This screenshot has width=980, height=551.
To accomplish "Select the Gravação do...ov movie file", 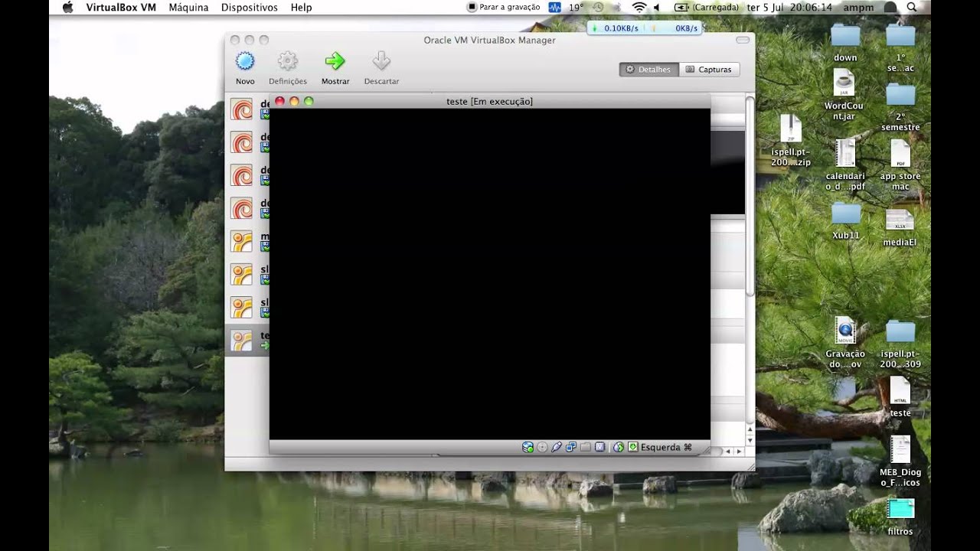I will 845,342.
